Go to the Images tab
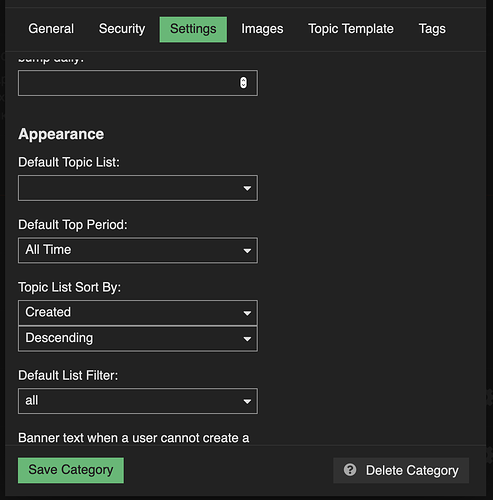 (x=262, y=29)
